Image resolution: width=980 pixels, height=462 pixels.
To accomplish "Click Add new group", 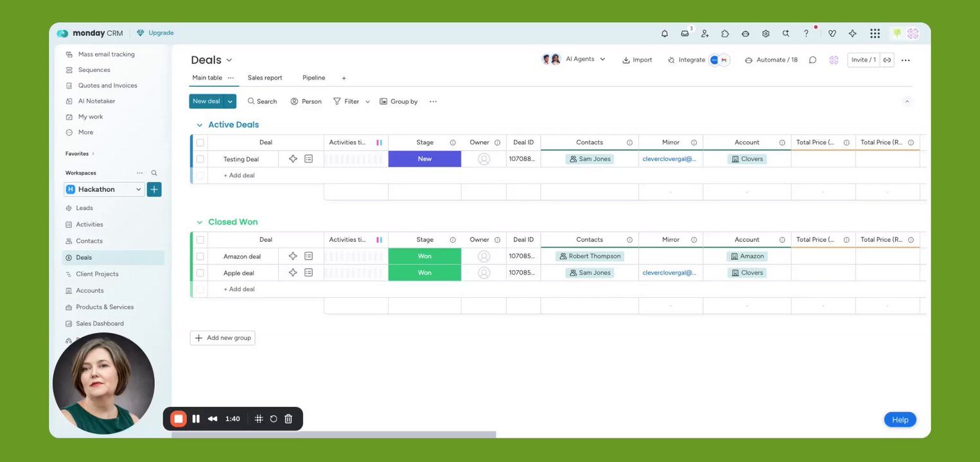I will click(x=222, y=338).
